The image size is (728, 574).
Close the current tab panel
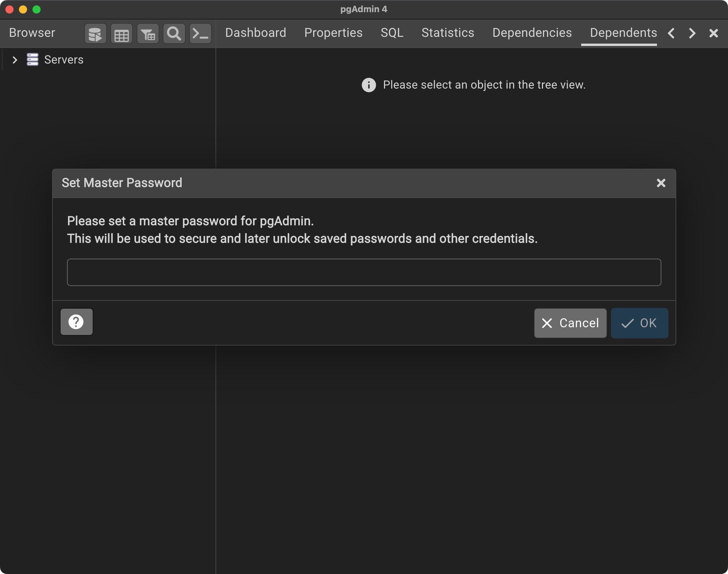[x=713, y=33]
